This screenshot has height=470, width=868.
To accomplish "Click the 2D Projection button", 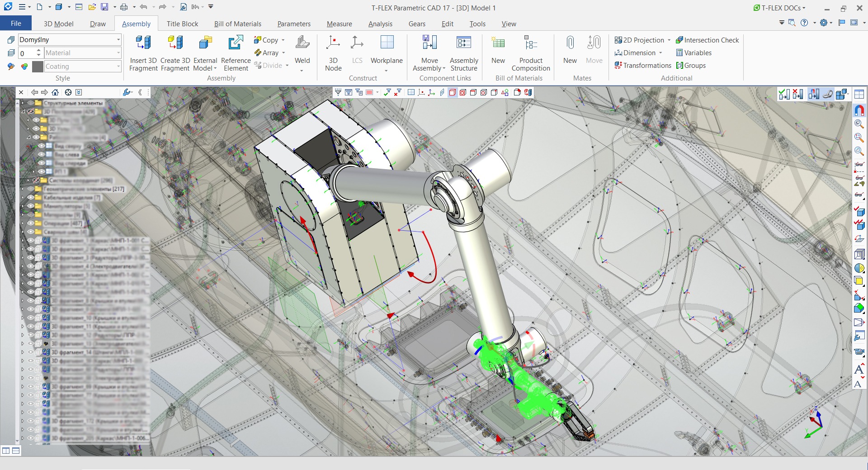I will 639,40.
